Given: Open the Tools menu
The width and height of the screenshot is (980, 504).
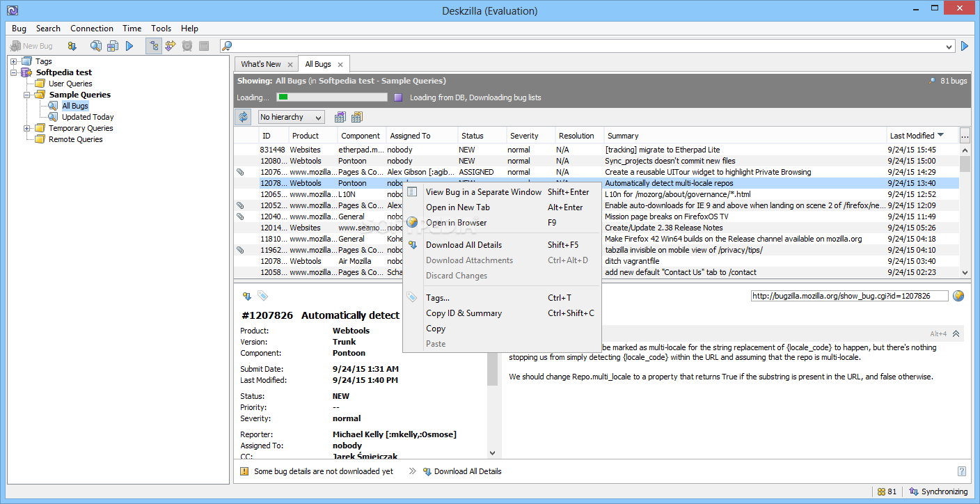Looking at the screenshot, I should [x=161, y=29].
